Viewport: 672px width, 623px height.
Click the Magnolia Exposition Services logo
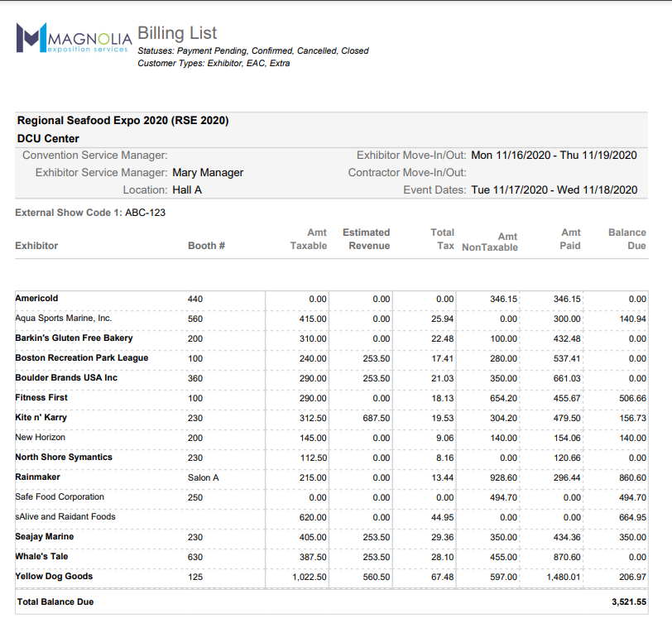coord(74,37)
